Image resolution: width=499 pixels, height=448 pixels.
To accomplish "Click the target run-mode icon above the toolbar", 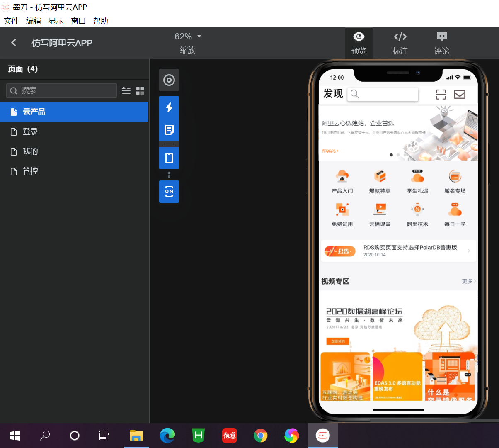I will 169,80.
